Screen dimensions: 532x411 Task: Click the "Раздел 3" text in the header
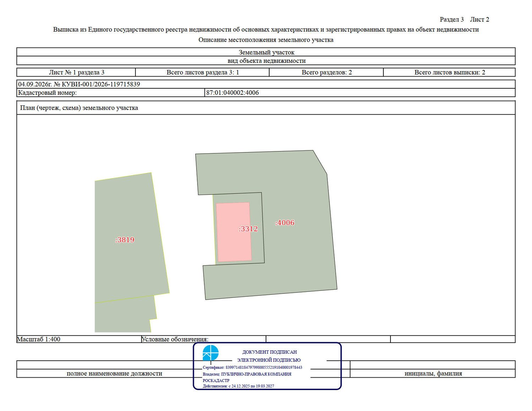(451, 20)
